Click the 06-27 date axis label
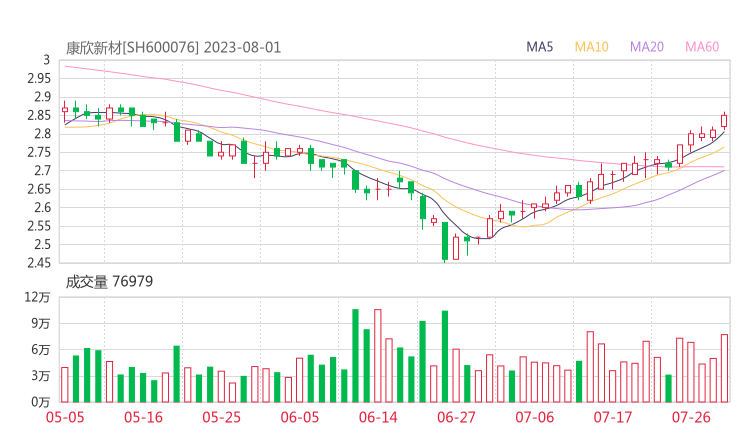This screenshot has height=440, width=740. click(x=456, y=417)
